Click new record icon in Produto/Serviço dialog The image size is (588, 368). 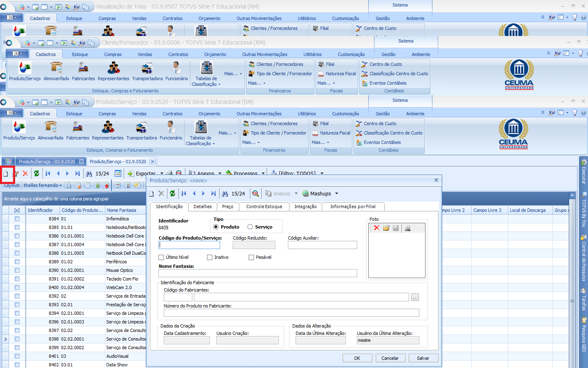(x=151, y=194)
